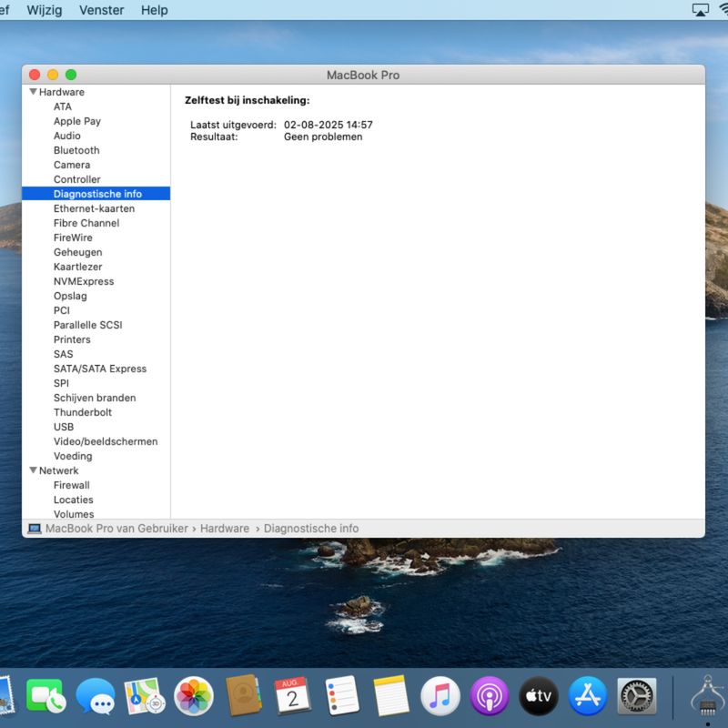Open Contacts from the Dock
Image resolution: width=728 pixels, height=728 pixels.
coord(243,696)
